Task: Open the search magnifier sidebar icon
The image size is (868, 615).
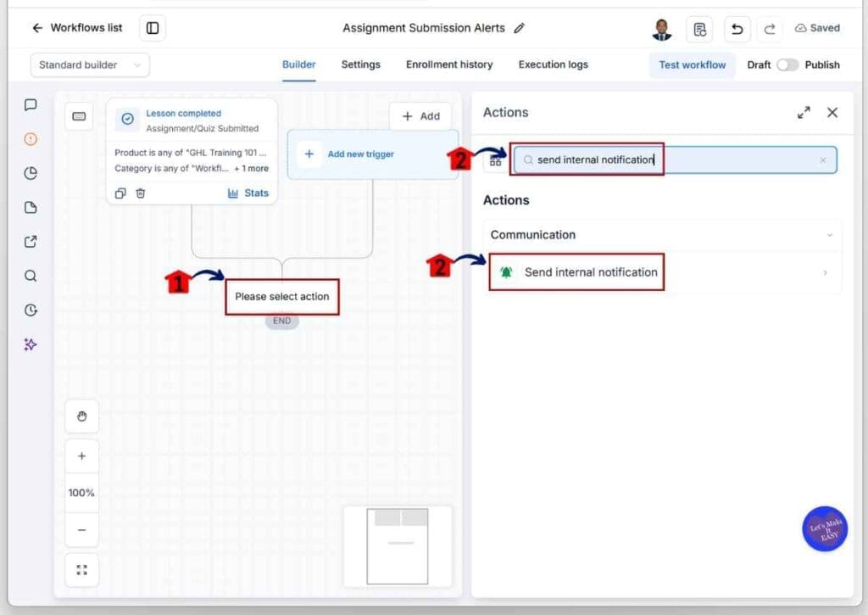Action: coord(31,276)
